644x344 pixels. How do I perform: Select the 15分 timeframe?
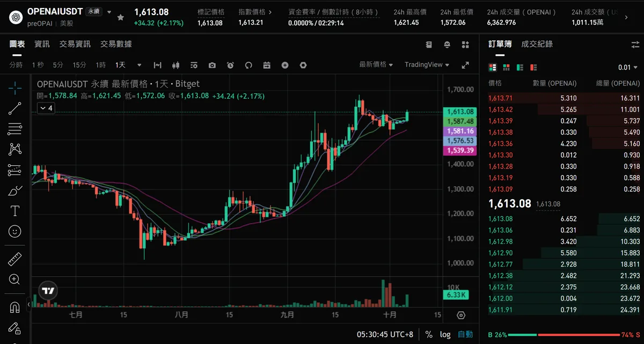[79, 65]
